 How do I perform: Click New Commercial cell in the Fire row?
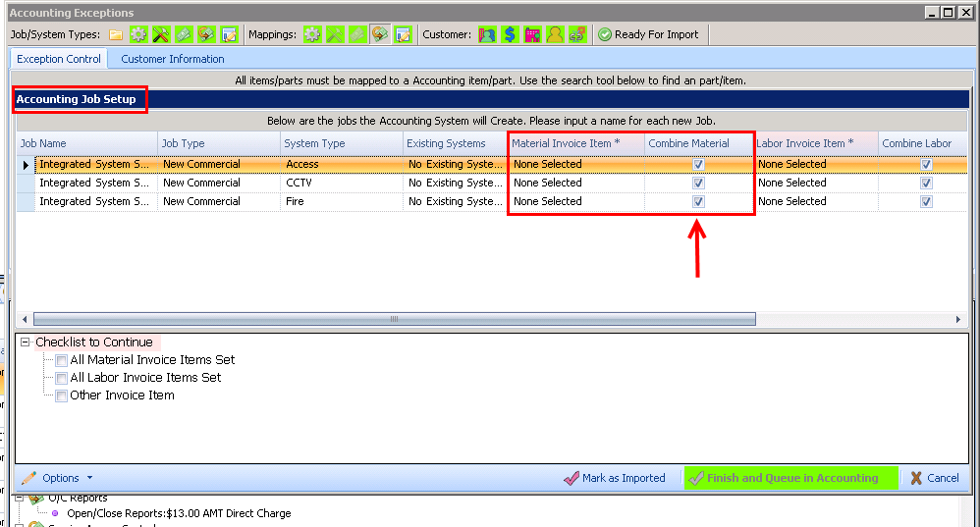coord(219,202)
